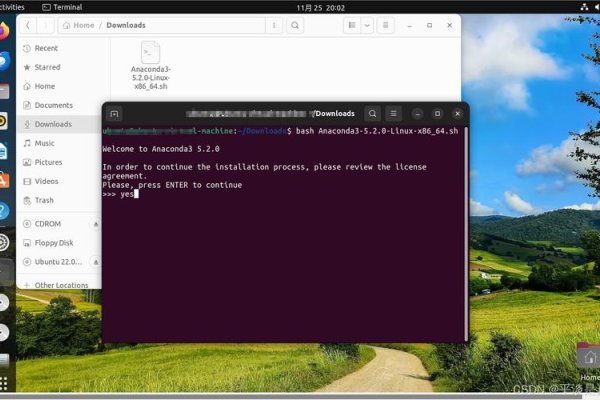Image resolution: width=600 pixels, height=400 pixels.
Task: Open Rhythmbox from the dock
Action: (3, 121)
